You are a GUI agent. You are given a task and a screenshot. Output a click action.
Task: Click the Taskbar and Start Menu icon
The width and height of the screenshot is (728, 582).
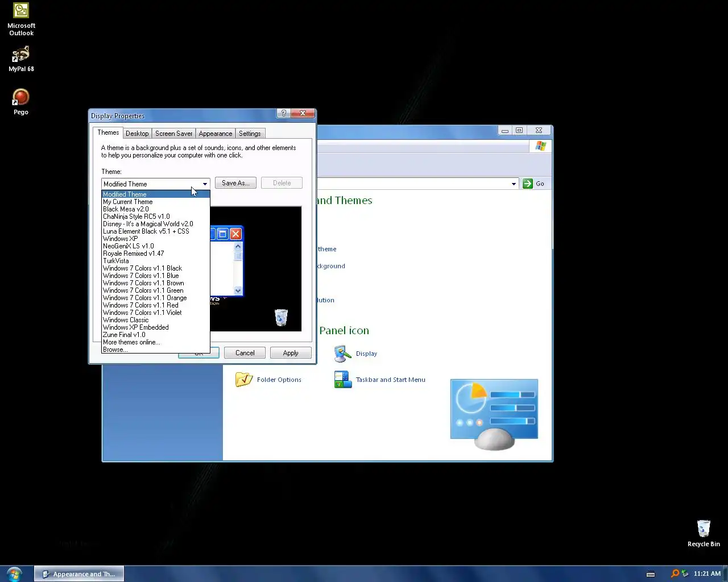[x=343, y=379]
